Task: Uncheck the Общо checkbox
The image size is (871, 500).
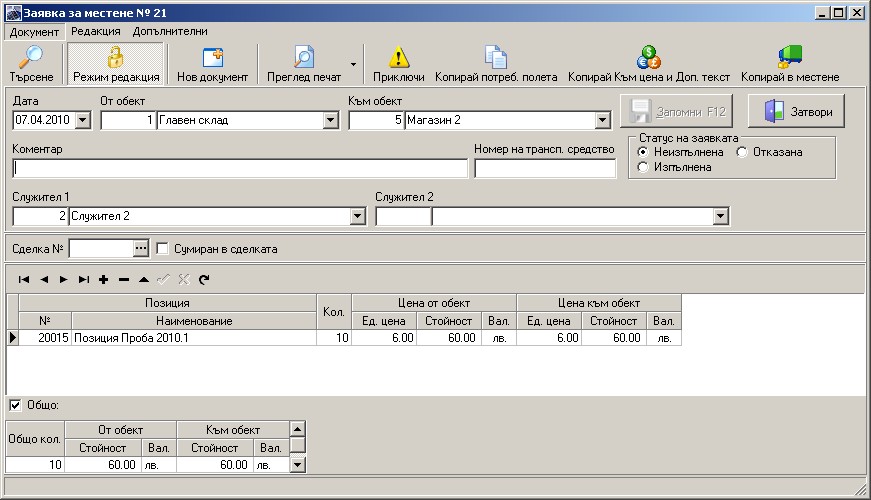Action: (x=15, y=405)
